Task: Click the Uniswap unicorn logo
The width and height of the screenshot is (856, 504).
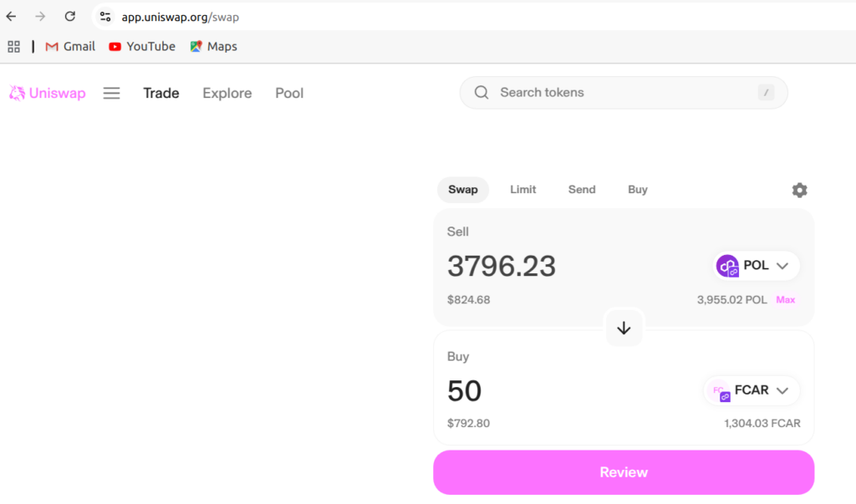Action: pos(17,94)
